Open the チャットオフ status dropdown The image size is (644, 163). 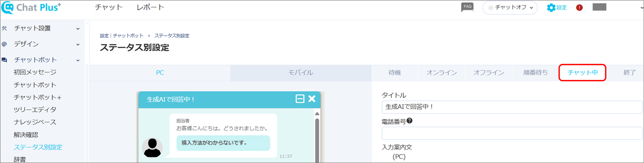[510, 8]
